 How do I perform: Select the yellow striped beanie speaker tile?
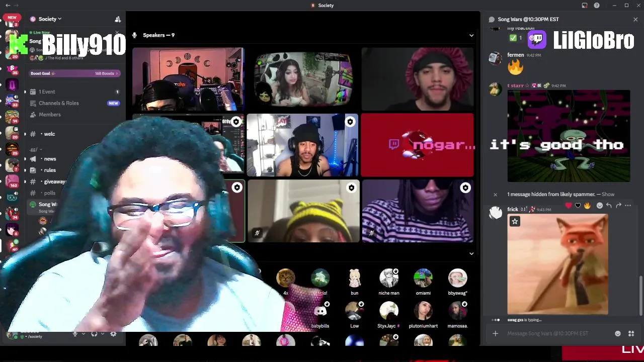tap(303, 211)
